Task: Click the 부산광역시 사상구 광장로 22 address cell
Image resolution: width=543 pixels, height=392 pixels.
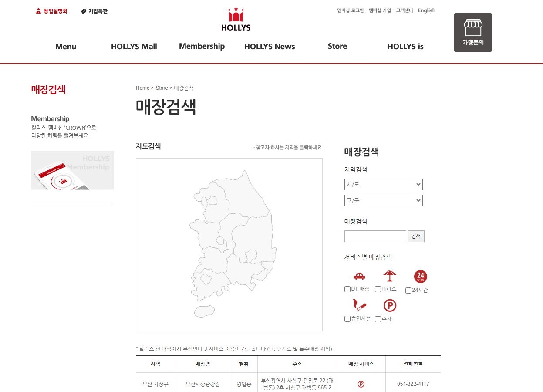Action: coord(297,384)
